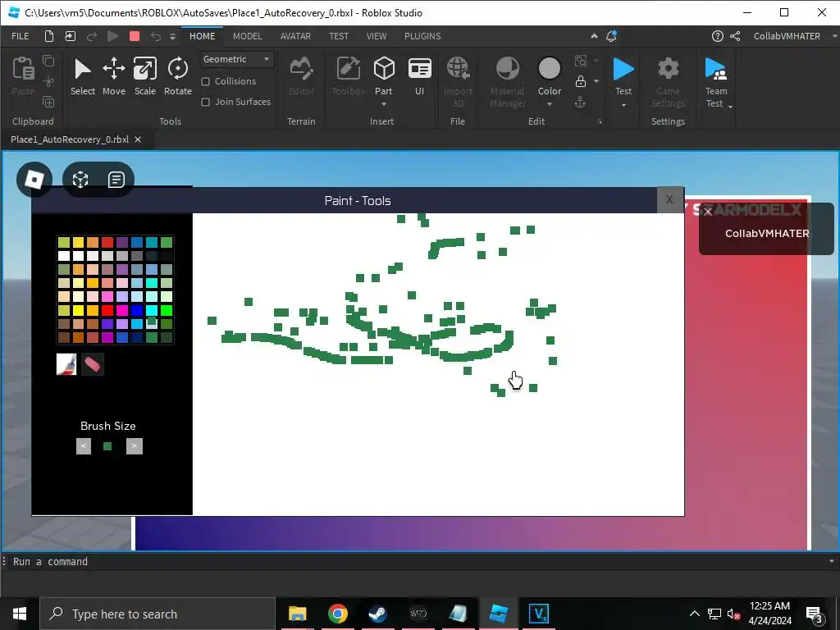Open the notifications bell
This screenshot has width=840, height=630.
coord(611,36)
